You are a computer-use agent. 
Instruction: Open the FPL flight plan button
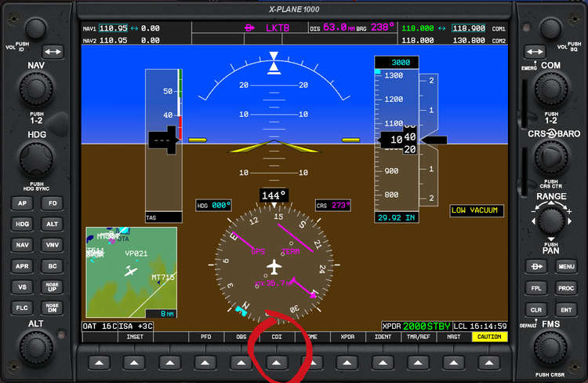536,288
